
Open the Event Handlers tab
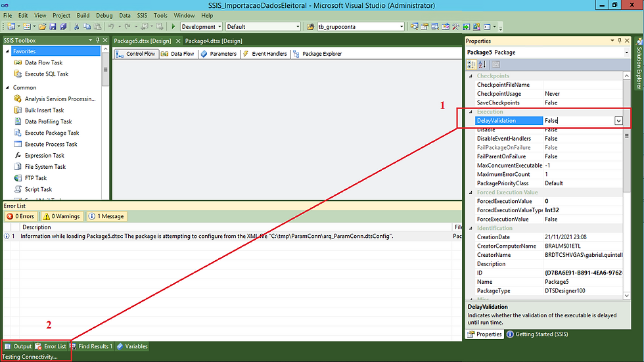[265, 54]
